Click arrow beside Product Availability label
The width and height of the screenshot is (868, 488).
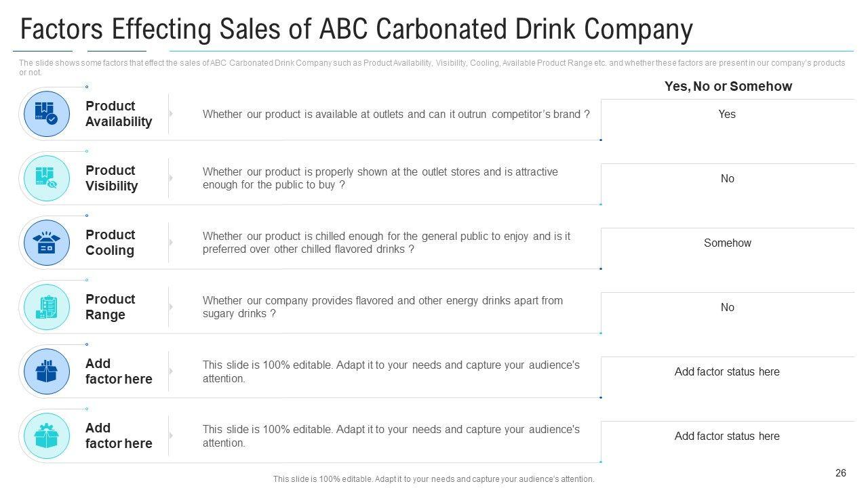point(171,114)
